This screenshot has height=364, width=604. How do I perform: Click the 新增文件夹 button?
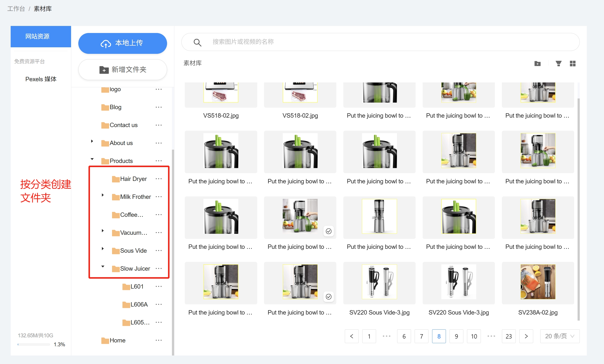click(122, 69)
